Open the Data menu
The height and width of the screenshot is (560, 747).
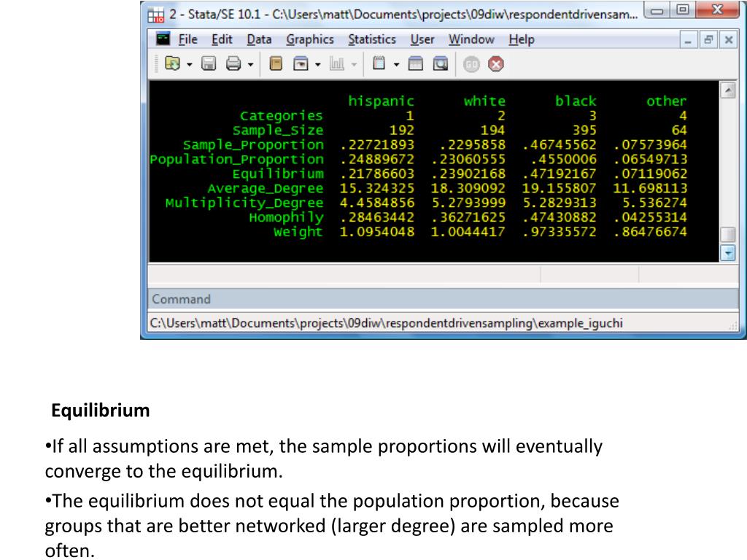click(259, 39)
